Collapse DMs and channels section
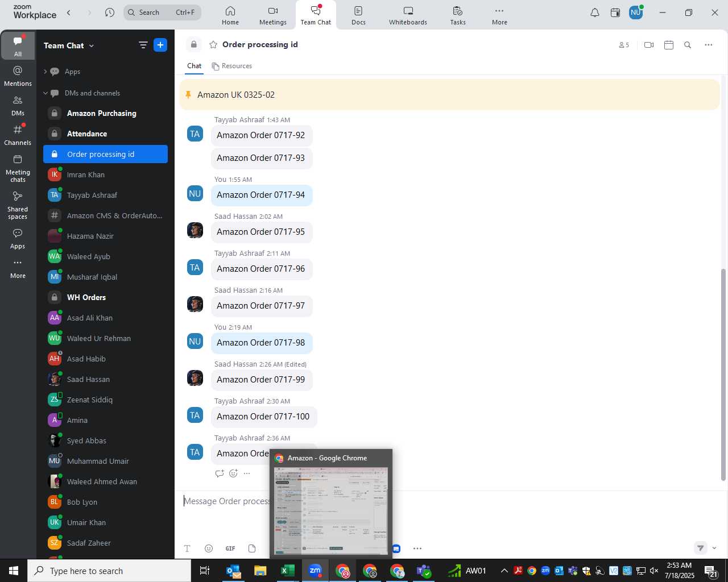The image size is (728, 582). pyautogui.click(x=45, y=93)
